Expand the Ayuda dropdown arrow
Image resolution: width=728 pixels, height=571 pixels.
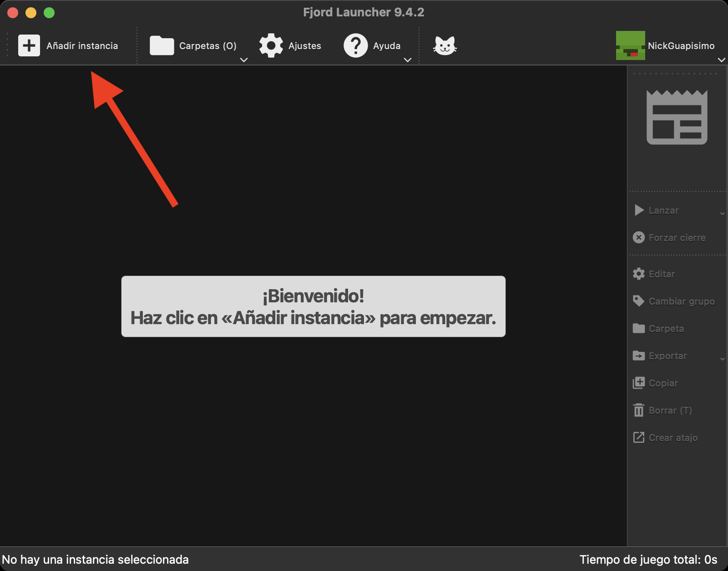point(408,60)
